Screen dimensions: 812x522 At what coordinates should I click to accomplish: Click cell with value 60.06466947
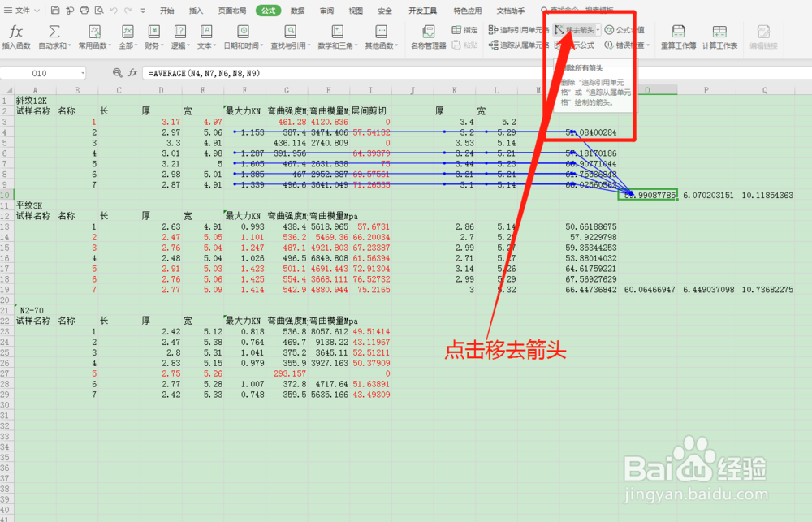tap(650, 290)
